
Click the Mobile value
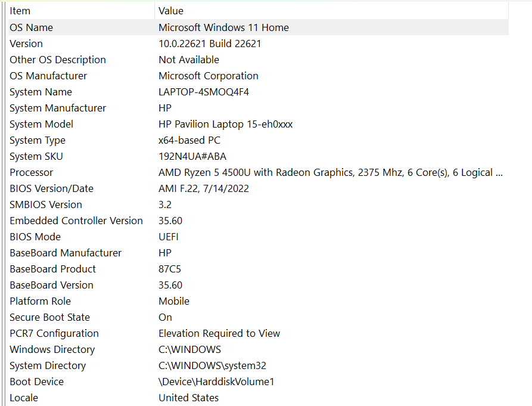click(x=174, y=301)
